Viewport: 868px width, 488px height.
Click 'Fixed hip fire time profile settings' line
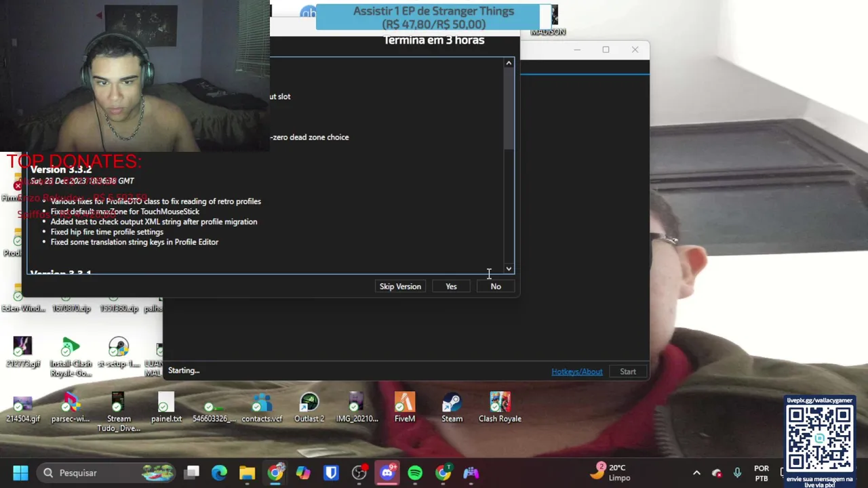click(106, 232)
